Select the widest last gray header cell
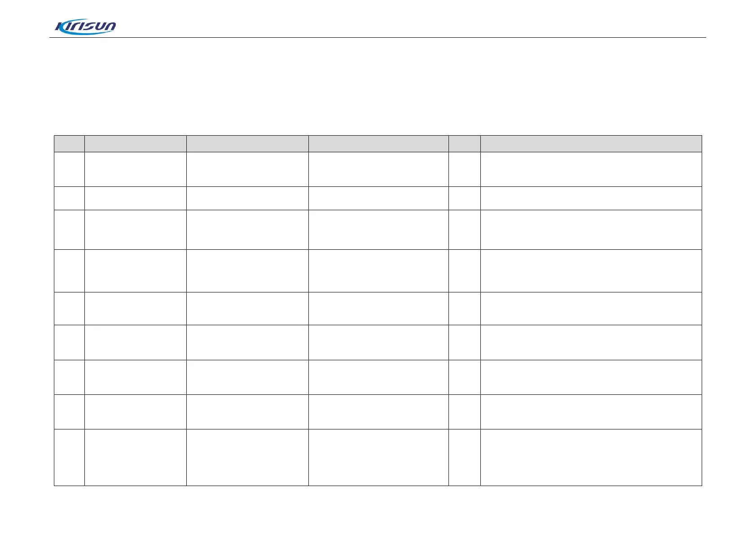The height and width of the screenshot is (535, 756). tap(591, 144)
